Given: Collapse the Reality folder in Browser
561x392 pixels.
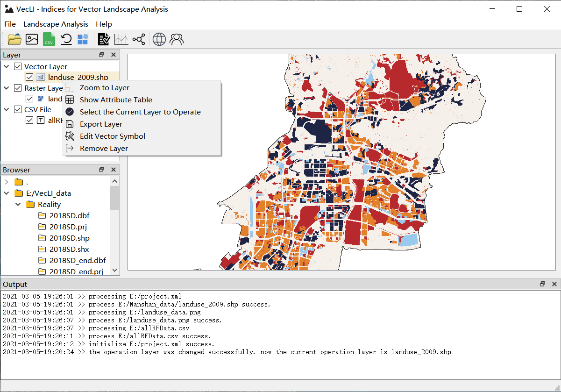Looking at the screenshot, I should pos(18,205).
